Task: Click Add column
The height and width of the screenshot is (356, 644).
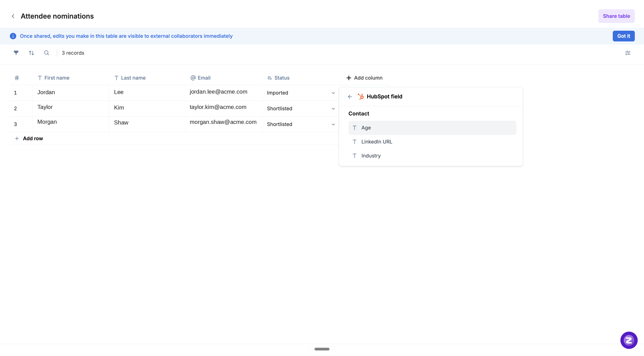Action: [364, 78]
